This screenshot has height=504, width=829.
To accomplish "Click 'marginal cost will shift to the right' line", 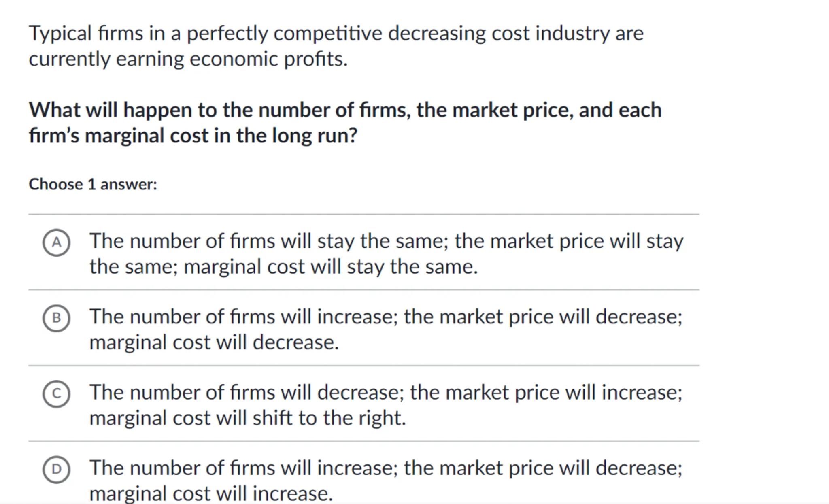I will tap(247, 418).
